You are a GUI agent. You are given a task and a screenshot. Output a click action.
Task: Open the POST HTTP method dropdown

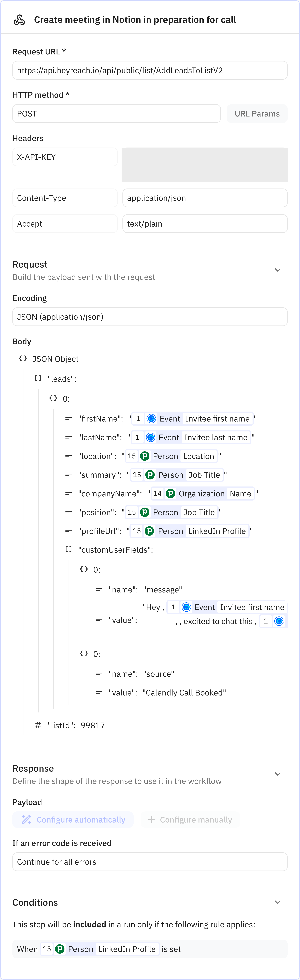click(116, 113)
